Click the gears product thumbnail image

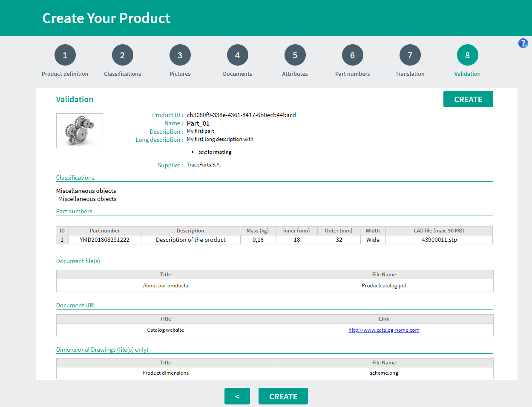click(80, 131)
